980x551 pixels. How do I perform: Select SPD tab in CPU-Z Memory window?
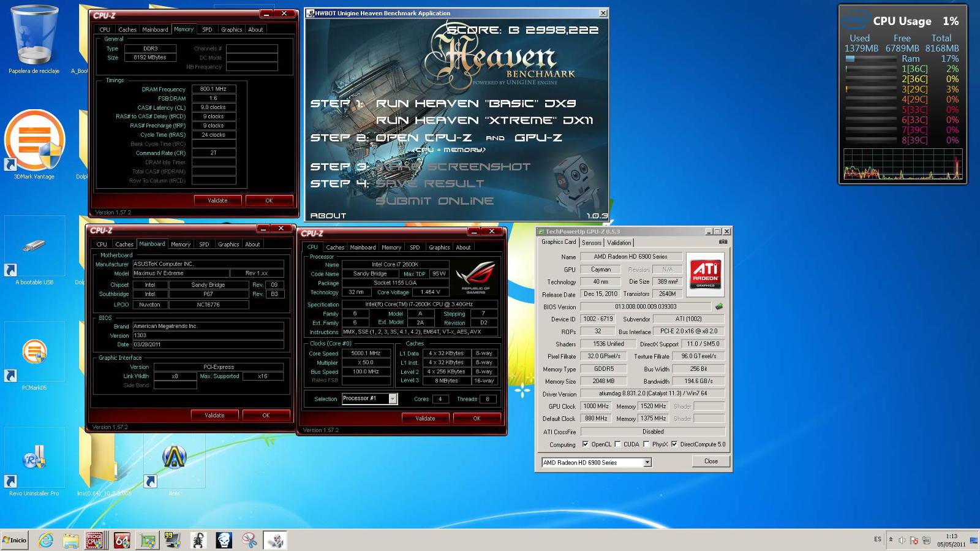207,29
